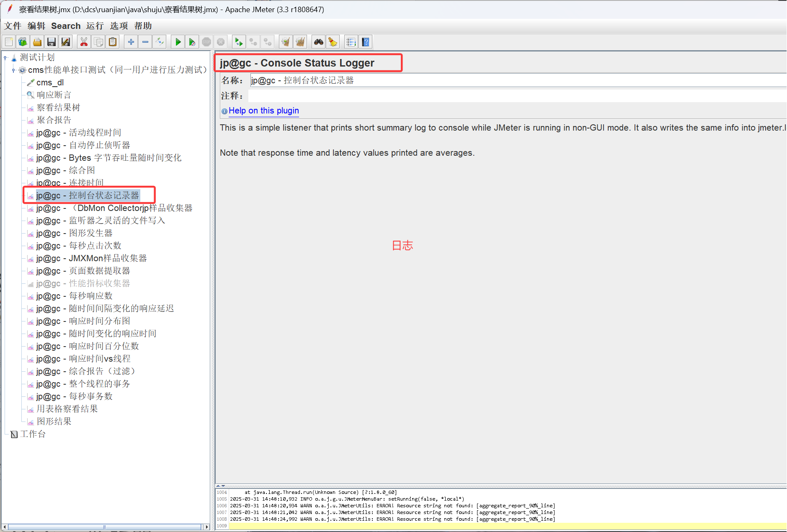Collapse all tree nodes with minus icon
Viewport: 787px width, 532px height.
(x=145, y=42)
